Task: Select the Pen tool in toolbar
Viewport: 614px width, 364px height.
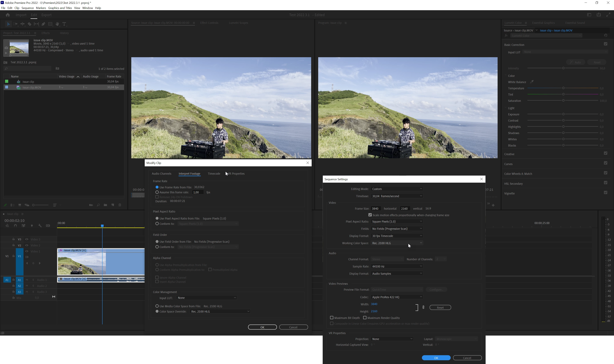Action: pos(43,24)
